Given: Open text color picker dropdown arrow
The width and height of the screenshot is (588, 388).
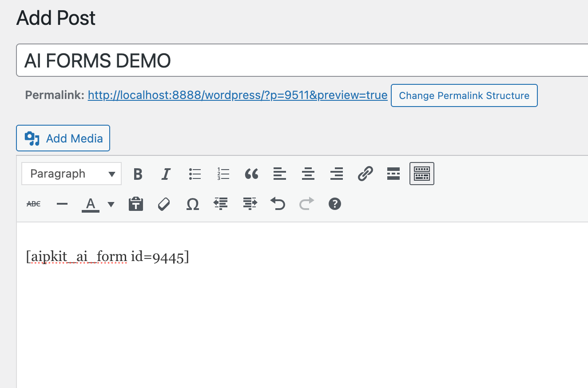Looking at the screenshot, I should [x=111, y=204].
